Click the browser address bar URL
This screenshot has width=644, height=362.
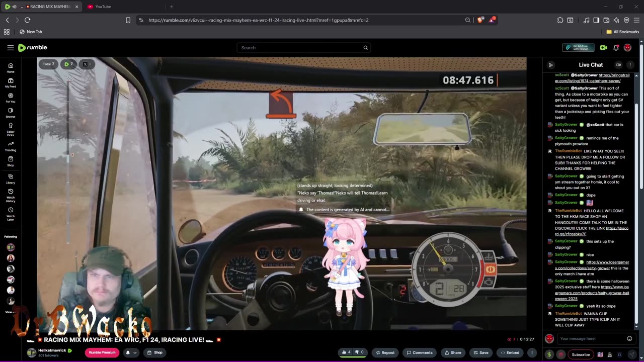click(258, 20)
